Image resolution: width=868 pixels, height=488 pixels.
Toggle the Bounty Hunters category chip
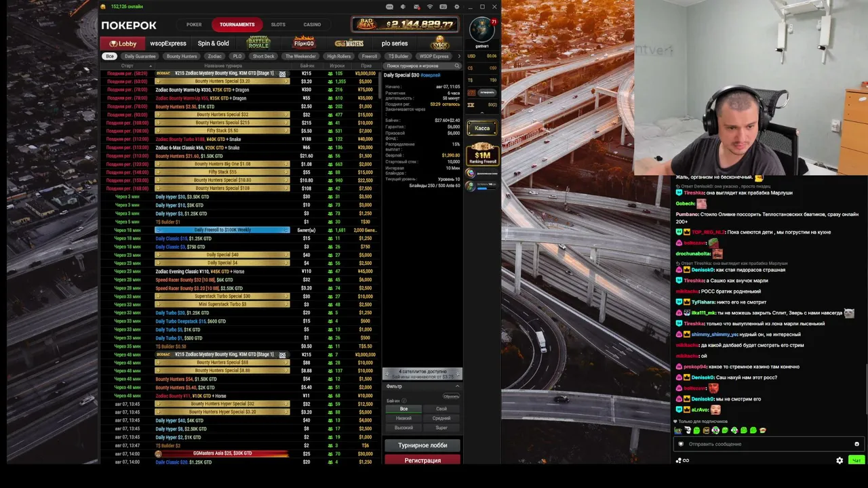point(182,56)
